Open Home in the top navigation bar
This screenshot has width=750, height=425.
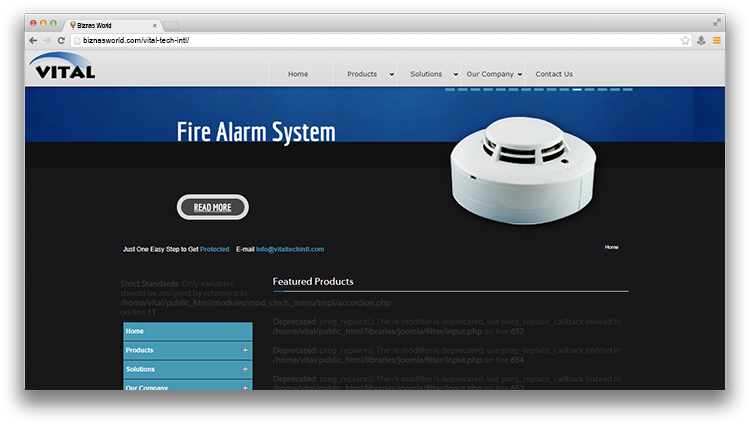click(x=298, y=74)
